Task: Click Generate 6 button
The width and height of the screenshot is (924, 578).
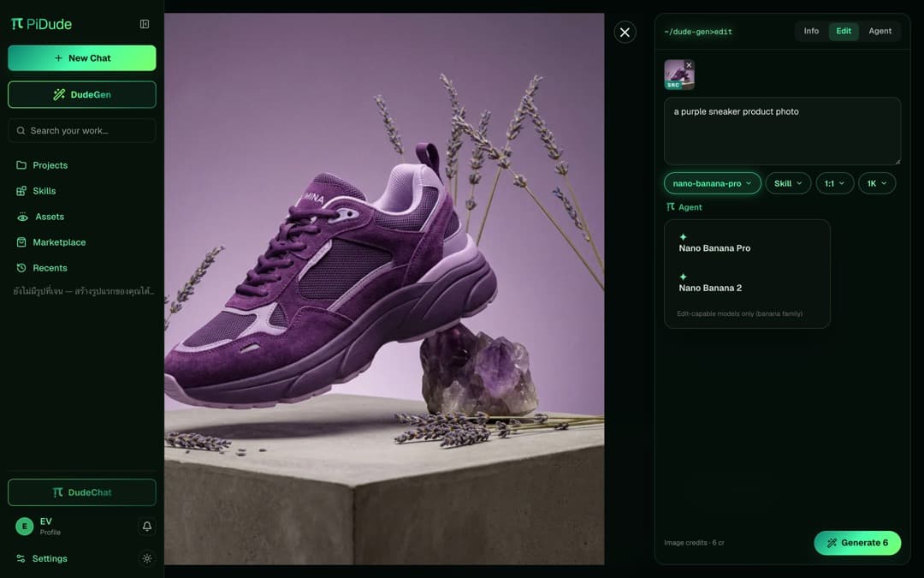Action: pyautogui.click(x=857, y=543)
